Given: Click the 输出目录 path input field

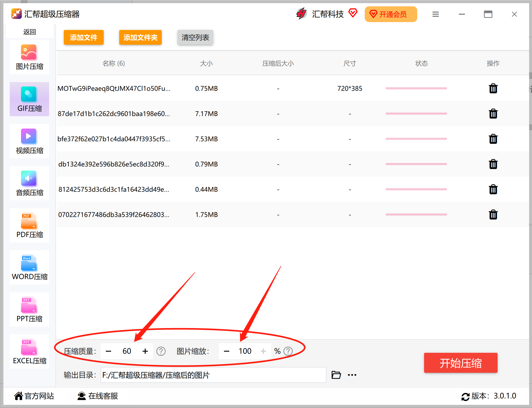Looking at the screenshot, I should (x=213, y=375).
